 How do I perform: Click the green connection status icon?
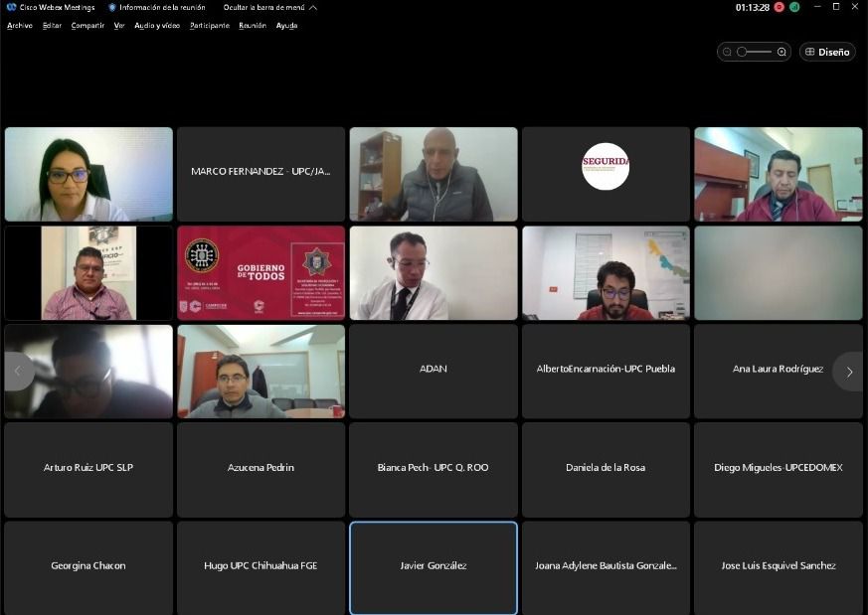(794, 7)
